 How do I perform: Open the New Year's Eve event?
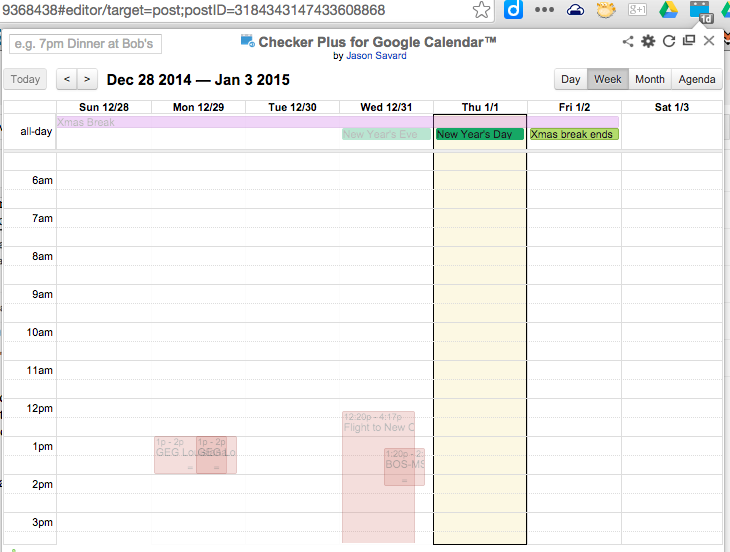[386, 134]
